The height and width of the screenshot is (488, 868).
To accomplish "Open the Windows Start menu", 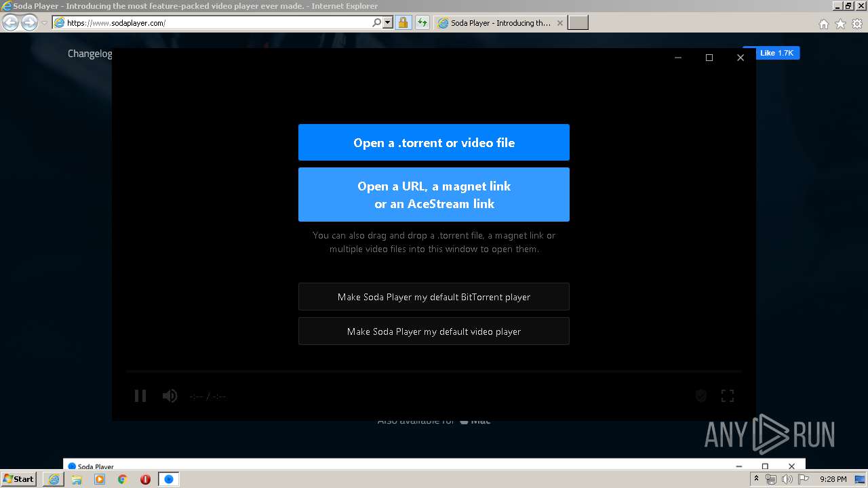I will click(19, 479).
